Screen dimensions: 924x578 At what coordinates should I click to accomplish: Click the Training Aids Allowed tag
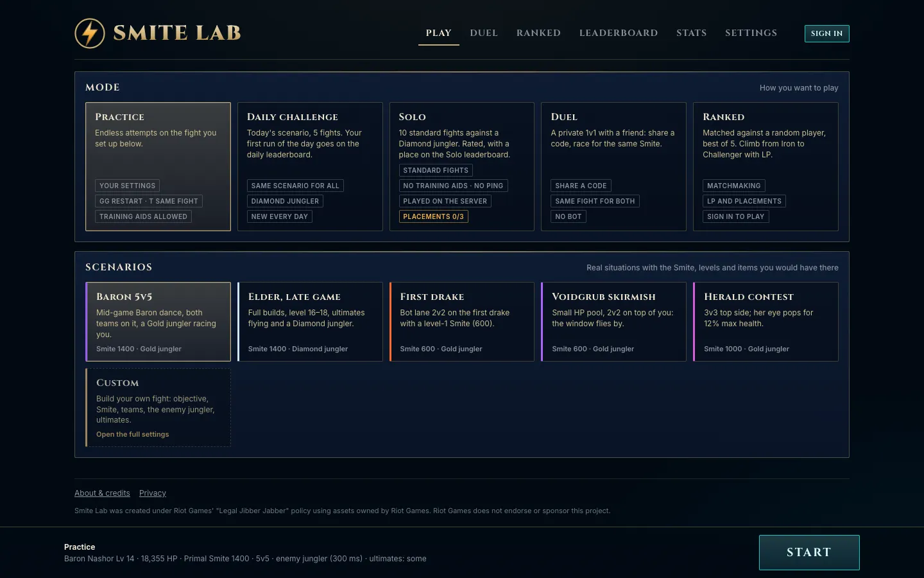point(143,216)
